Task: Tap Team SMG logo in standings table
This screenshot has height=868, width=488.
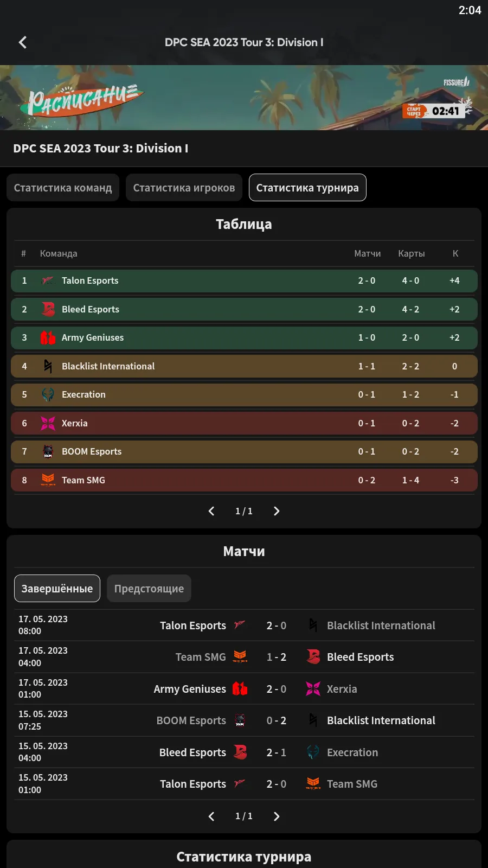Action: click(48, 480)
